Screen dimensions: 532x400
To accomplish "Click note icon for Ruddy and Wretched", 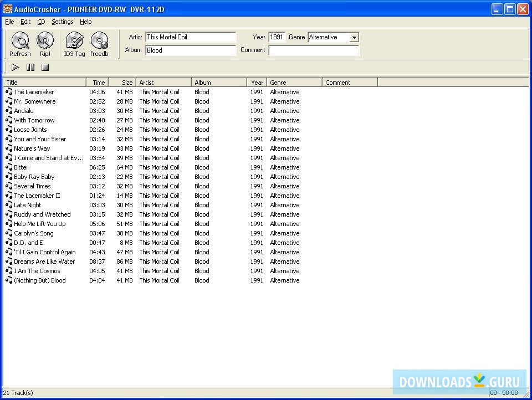I will [x=9, y=214].
